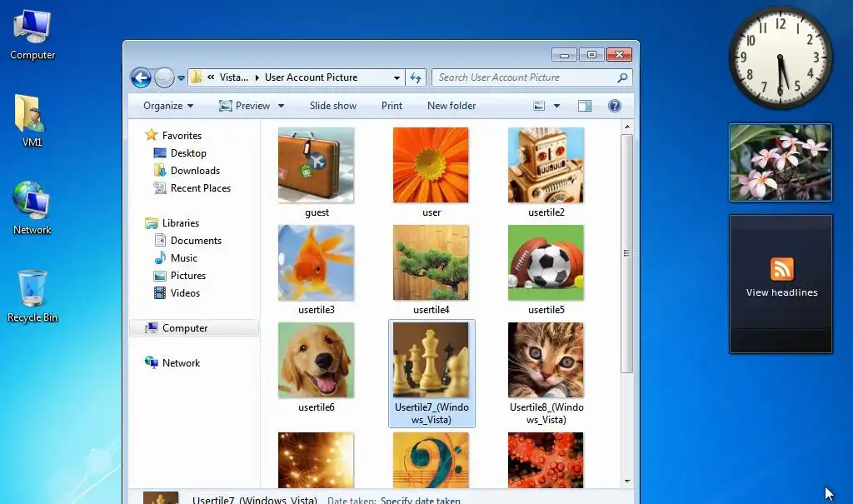Open the Documents library
The width and height of the screenshot is (853, 504).
196,241
